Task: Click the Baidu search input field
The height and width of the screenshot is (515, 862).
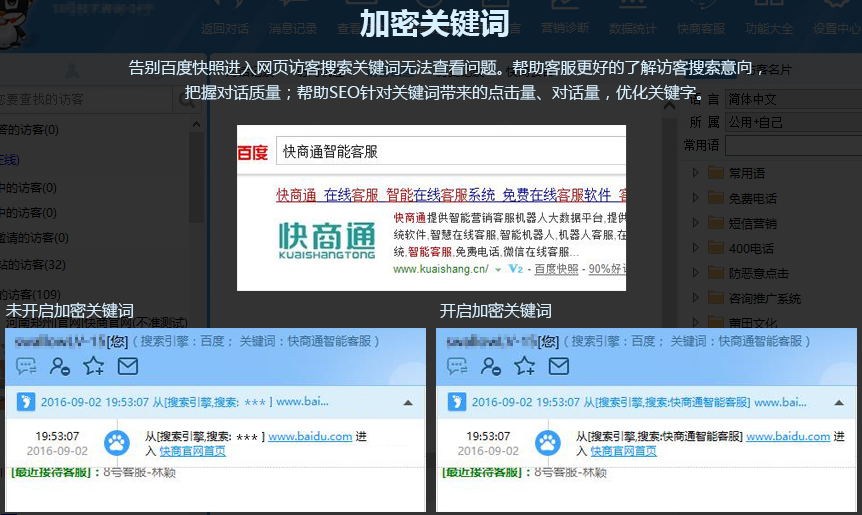Action: tap(450, 152)
